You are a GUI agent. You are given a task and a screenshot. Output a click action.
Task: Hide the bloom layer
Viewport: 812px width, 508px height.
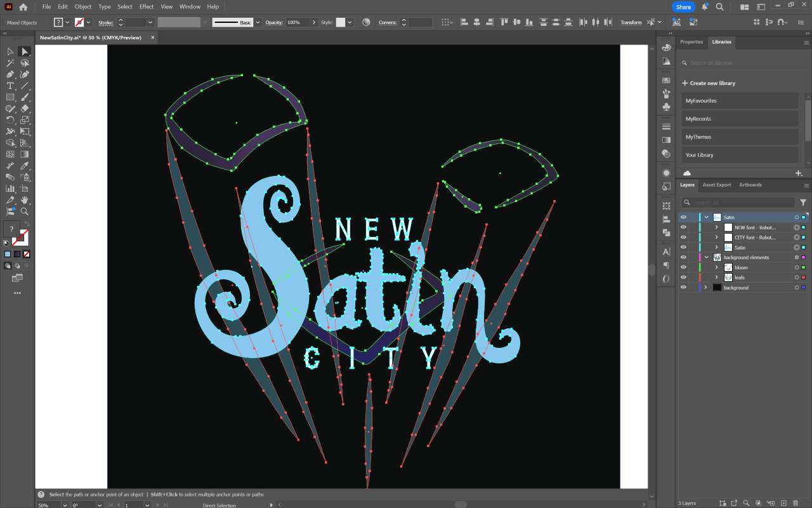pyautogui.click(x=683, y=267)
